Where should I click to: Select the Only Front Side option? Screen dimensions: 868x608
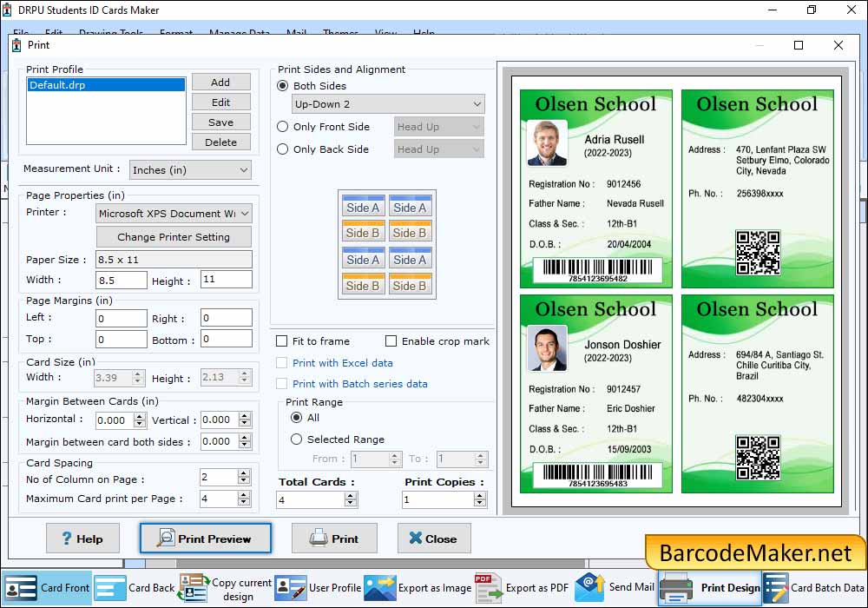click(x=282, y=127)
